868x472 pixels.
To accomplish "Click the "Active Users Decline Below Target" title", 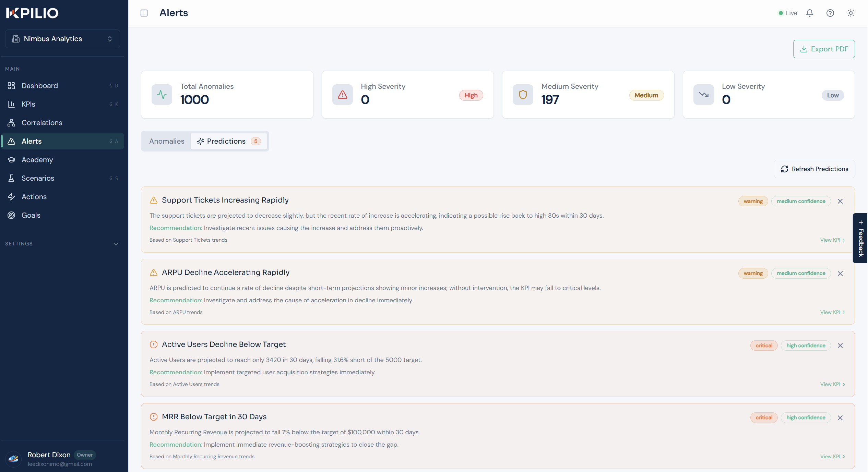I will [x=224, y=344].
